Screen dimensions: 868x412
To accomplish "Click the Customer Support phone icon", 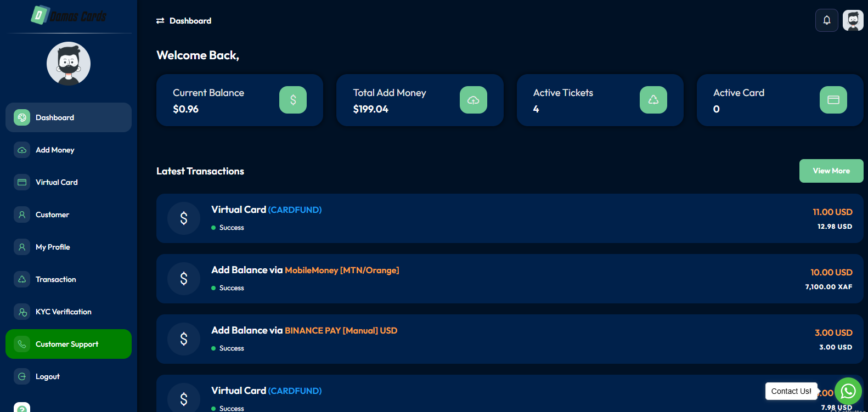I will click(22, 344).
